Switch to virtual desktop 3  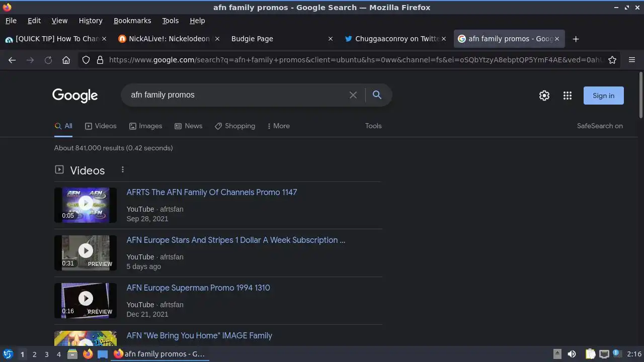point(46,354)
